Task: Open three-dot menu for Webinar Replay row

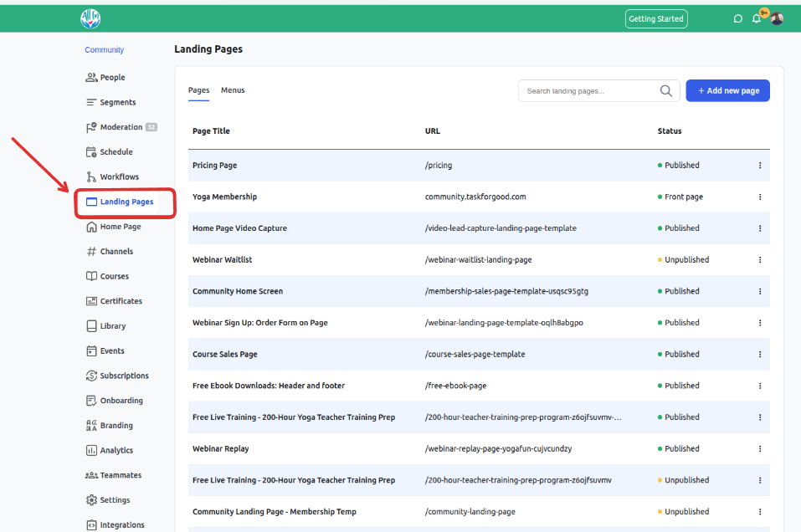Action: pyautogui.click(x=760, y=449)
